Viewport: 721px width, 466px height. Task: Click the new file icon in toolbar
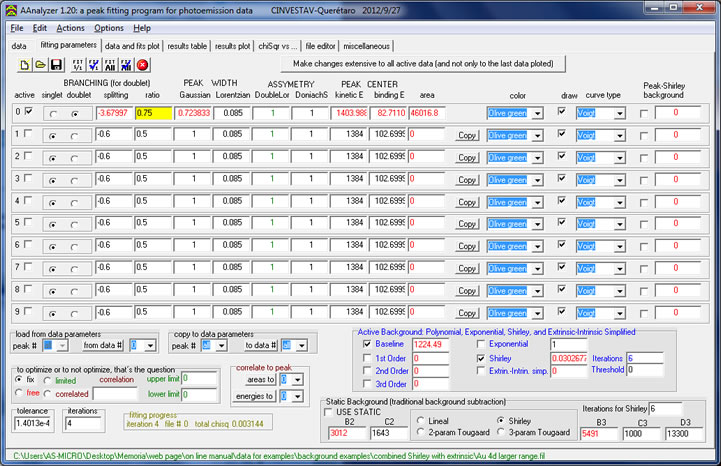(x=27, y=64)
